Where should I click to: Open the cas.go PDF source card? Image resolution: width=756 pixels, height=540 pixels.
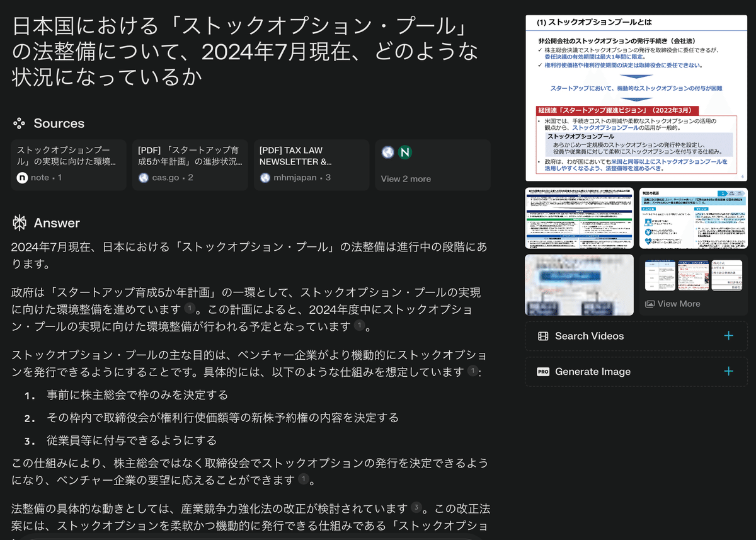(190, 165)
